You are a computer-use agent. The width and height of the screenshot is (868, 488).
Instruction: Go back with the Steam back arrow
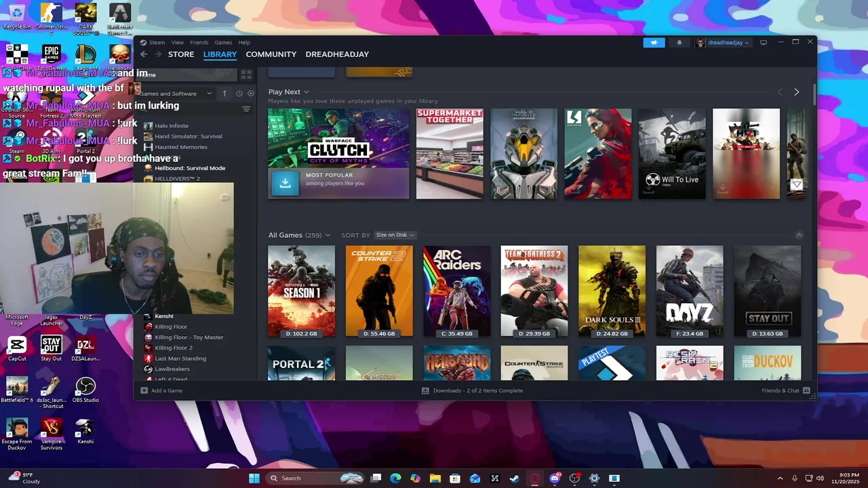tap(144, 54)
